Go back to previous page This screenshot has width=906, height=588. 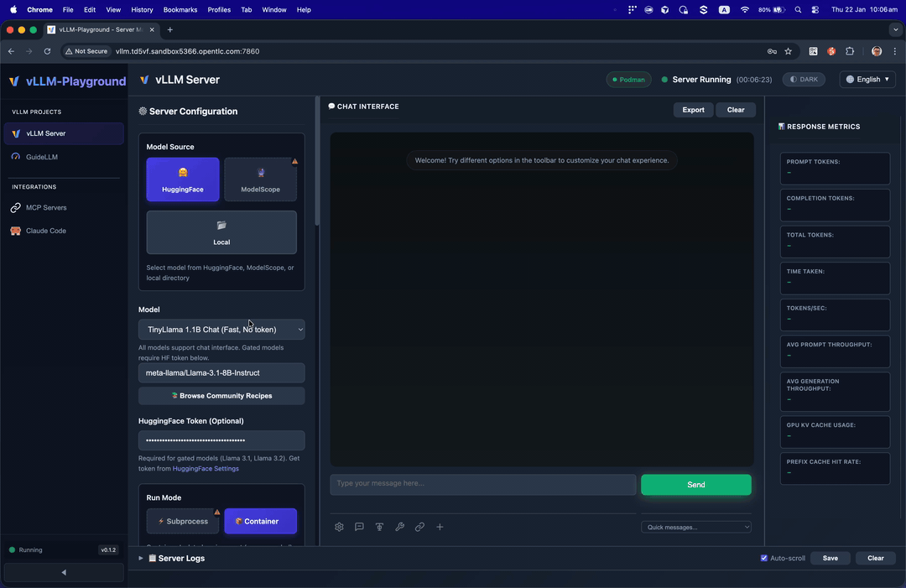[11, 51]
